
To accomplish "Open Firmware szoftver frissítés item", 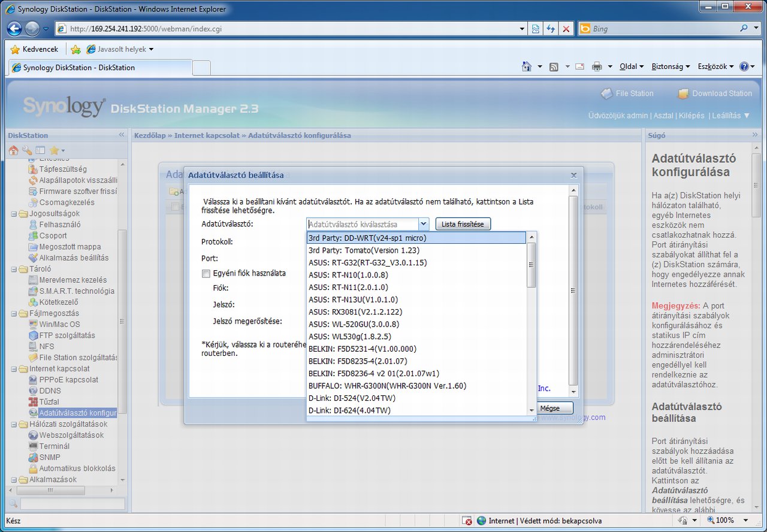I will [x=78, y=191].
